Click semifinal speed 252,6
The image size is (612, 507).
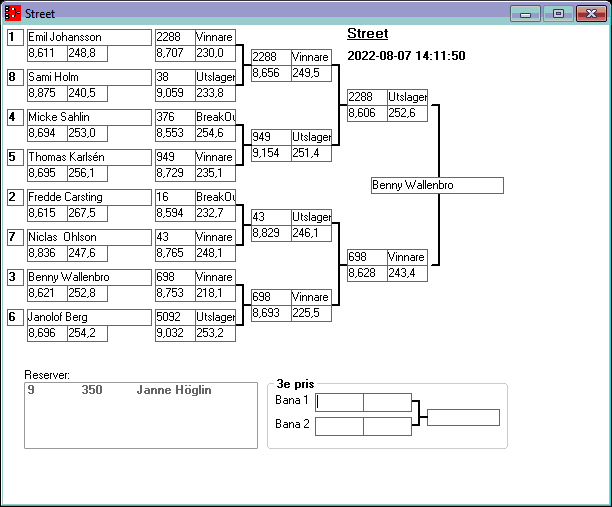(407, 113)
